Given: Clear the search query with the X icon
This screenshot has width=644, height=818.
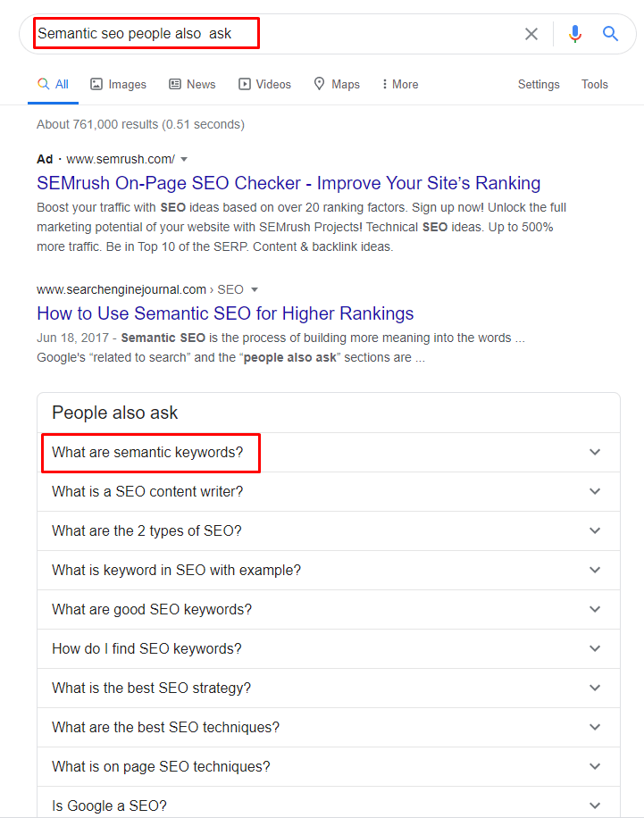Looking at the screenshot, I should [531, 33].
